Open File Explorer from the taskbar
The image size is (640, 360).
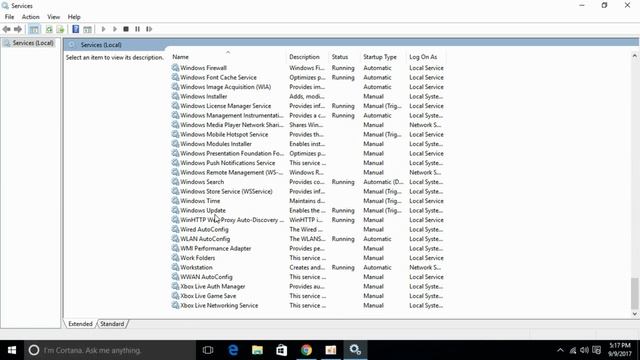point(257,350)
